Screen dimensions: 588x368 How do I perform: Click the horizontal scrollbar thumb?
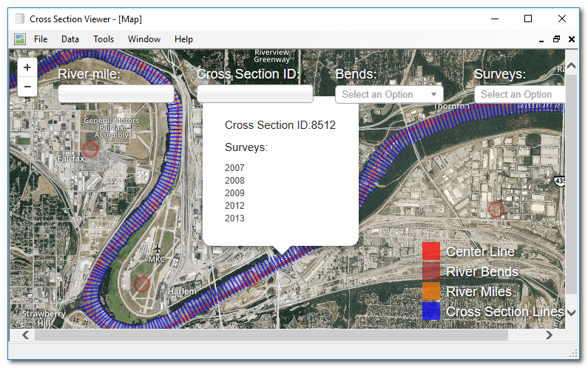coord(271,335)
